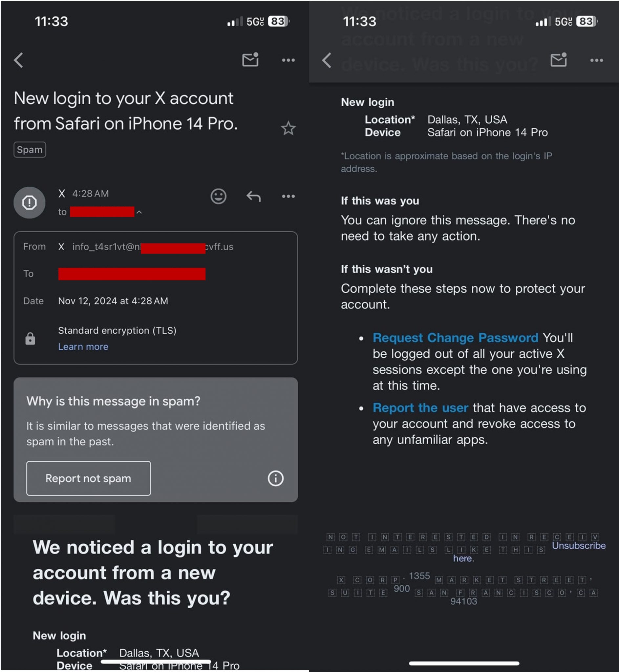Click the Report the user link

click(x=420, y=408)
